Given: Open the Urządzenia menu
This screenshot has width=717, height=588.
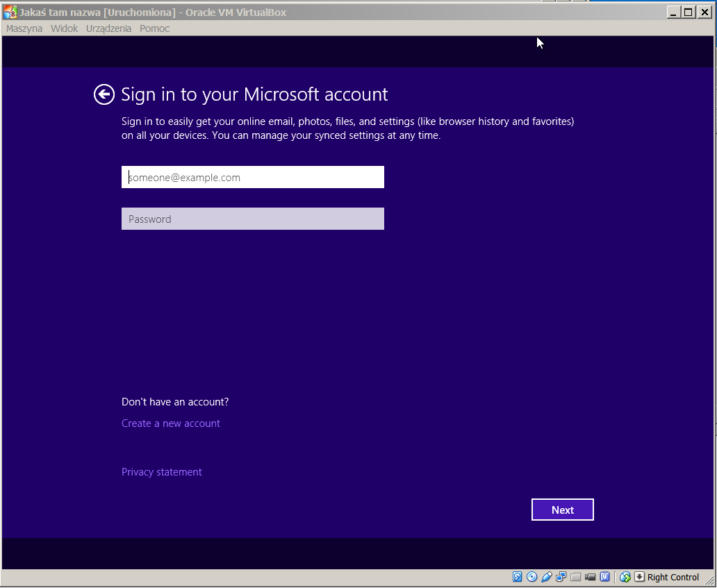Looking at the screenshot, I should click(109, 28).
